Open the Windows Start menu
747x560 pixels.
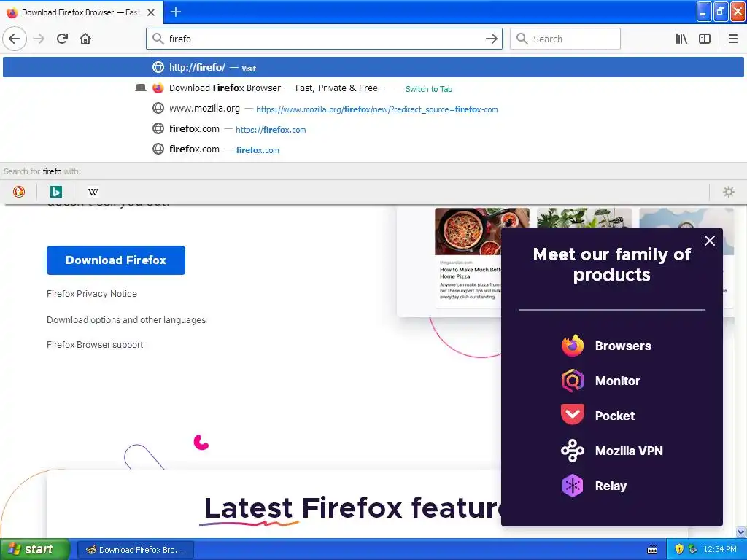(34, 549)
